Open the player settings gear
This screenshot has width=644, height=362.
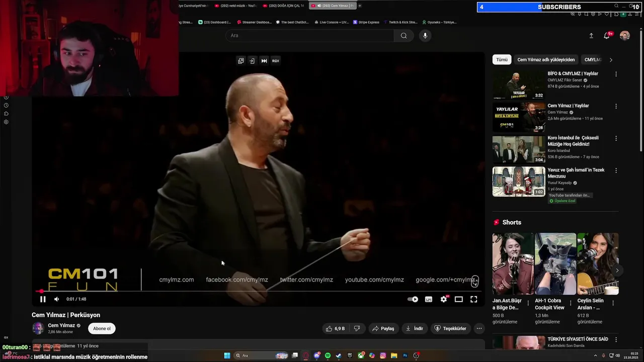point(444,299)
